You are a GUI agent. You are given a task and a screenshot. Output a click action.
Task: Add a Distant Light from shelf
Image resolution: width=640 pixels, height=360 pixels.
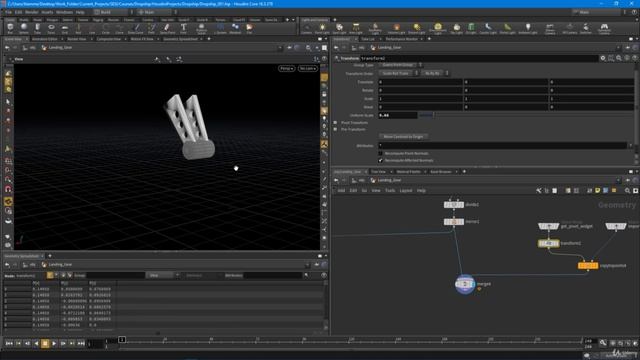click(416, 28)
